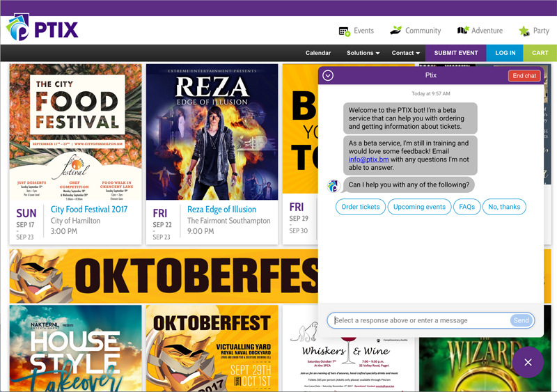Choose the Order tickets quick reply
Image resolution: width=557 pixels, height=392 pixels.
361,207
